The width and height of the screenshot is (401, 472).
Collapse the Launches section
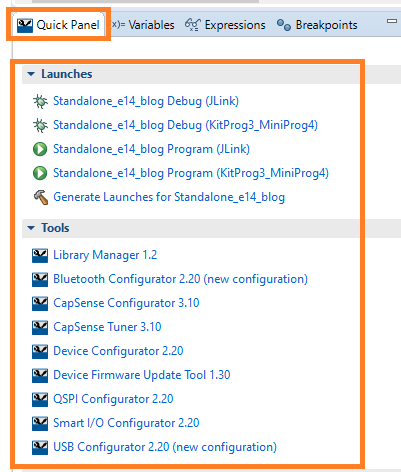click(31, 74)
